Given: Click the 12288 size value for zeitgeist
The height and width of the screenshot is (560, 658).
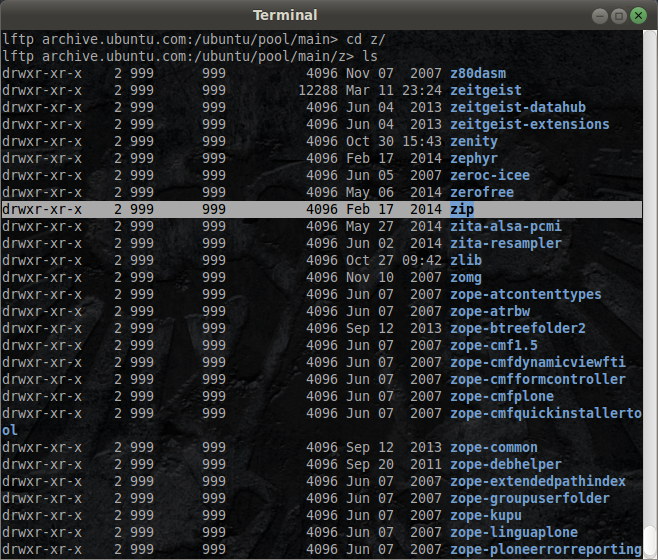Looking at the screenshot, I should (318, 90).
